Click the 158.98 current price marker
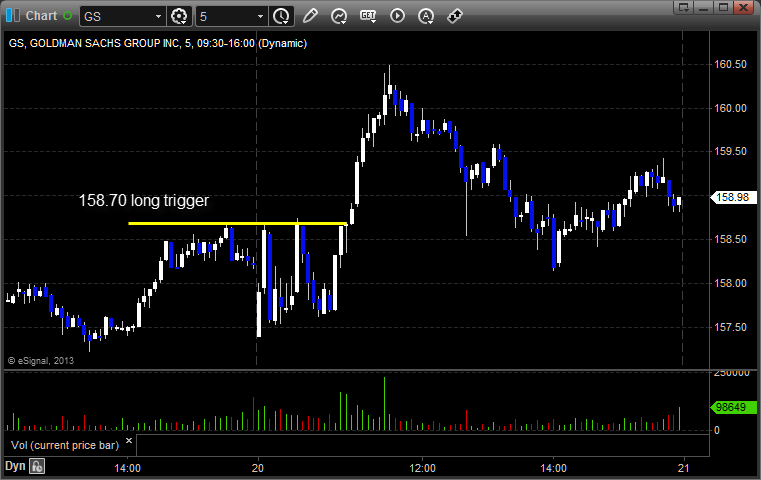Screen dimensions: 761x480 (x=733, y=198)
